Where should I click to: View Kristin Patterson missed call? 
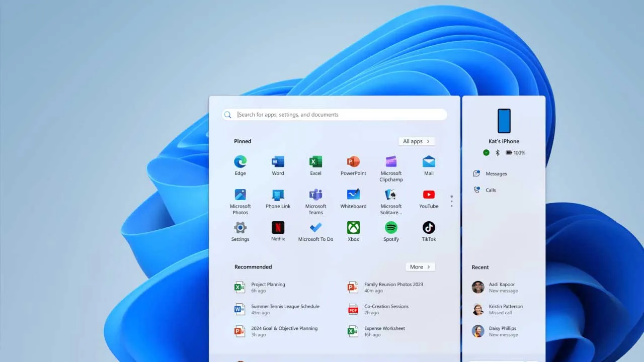(x=498, y=309)
